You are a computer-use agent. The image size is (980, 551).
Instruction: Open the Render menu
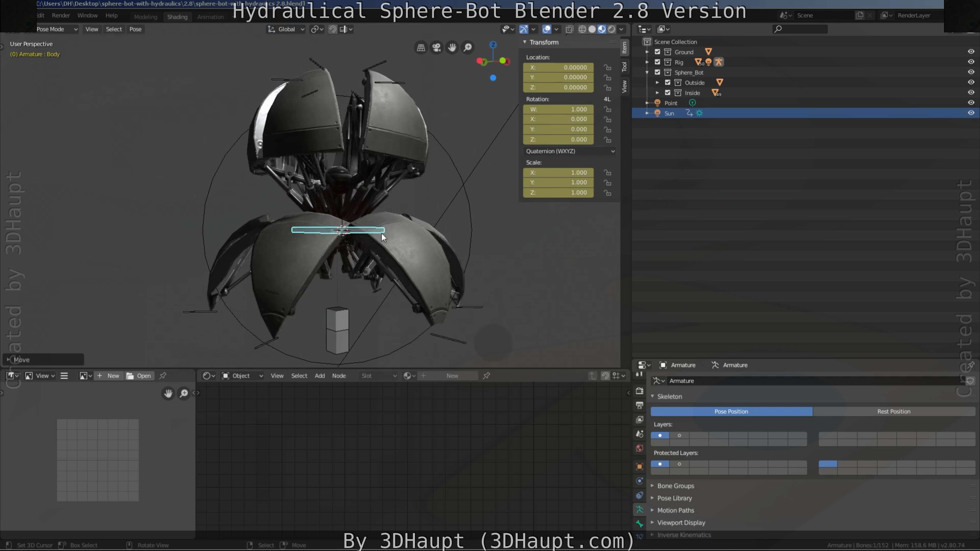coord(61,16)
